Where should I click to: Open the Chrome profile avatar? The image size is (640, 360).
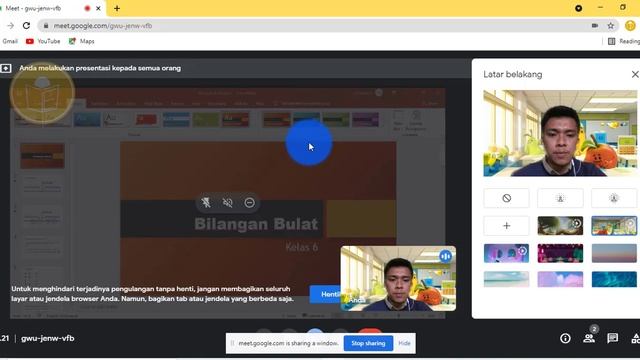coord(630,26)
